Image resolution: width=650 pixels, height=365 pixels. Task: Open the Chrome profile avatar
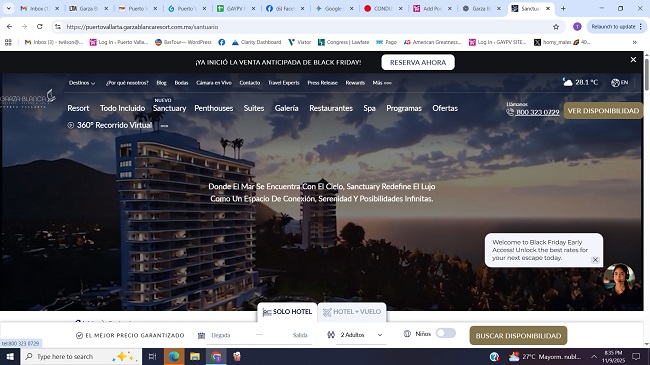point(577,27)
